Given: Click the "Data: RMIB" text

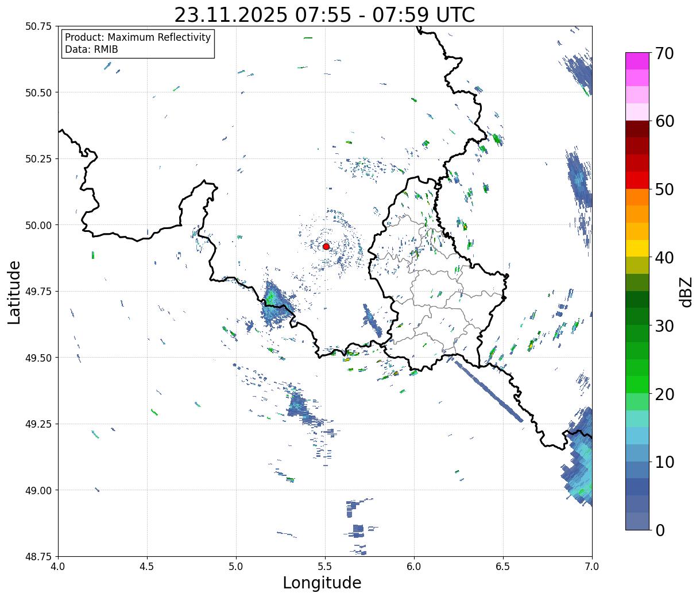Looking at the screenshot, I should 91,49.
